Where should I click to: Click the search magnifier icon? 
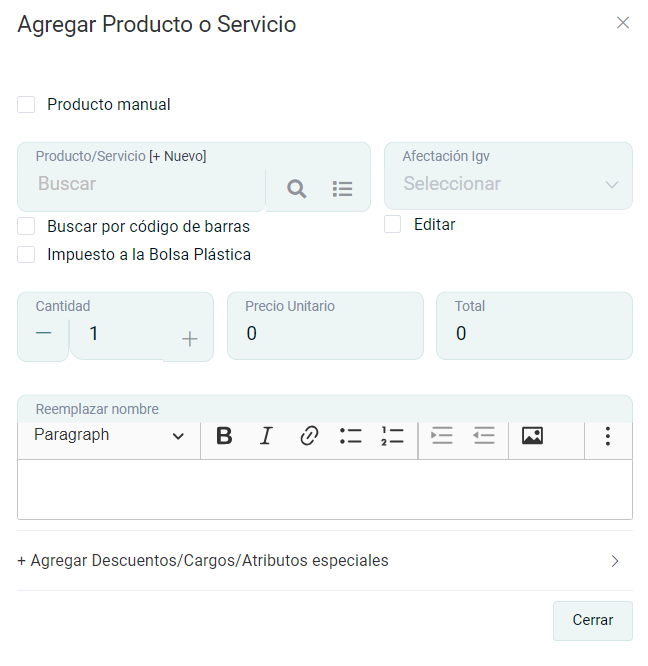[x=297, y=189]
